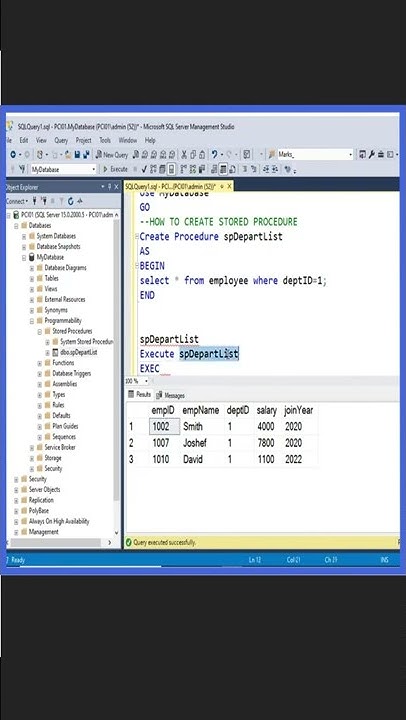Open the Query menu
This screenshot has height=720, width=406.
click(x=61, y=140)
